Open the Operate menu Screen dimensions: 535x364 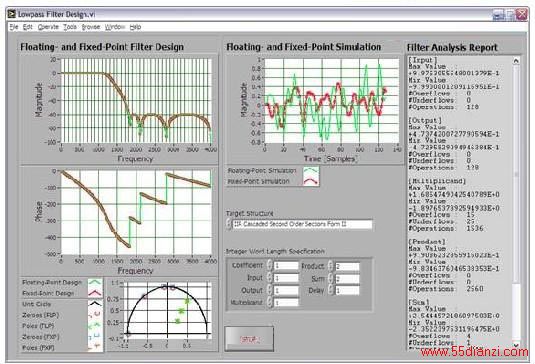(48, 27)
